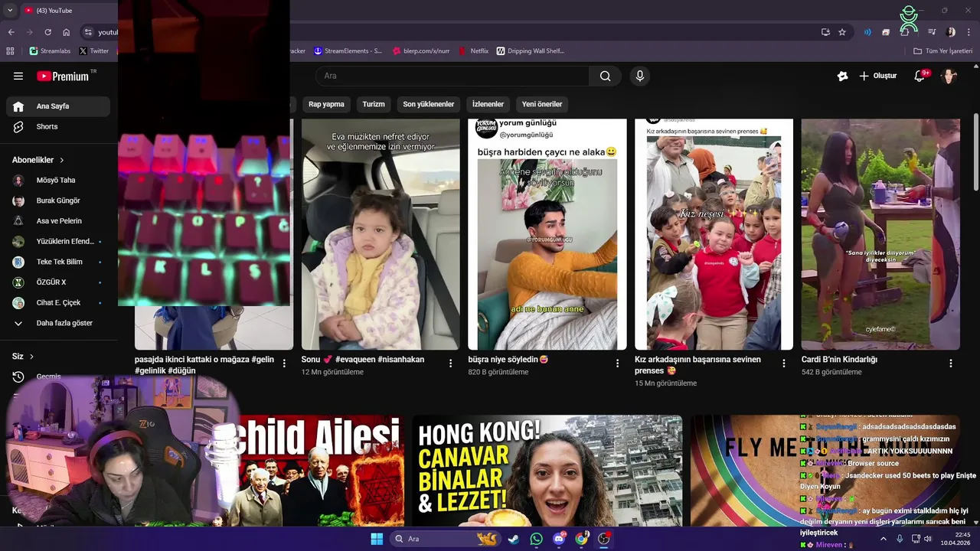The width and height of the screenshot is (980, 551).
Task: Open Asa ve Pelerin subscription
Action: point(58,221)
